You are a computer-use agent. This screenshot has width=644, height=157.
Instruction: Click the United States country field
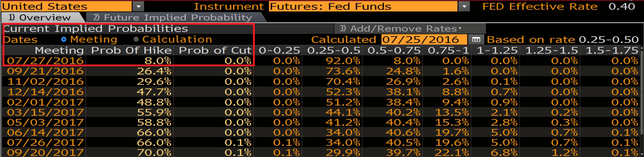point(66,6)
